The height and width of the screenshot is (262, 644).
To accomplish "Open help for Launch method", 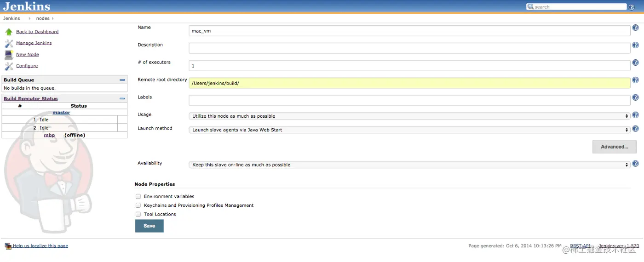I will click(x=635, y=129).
